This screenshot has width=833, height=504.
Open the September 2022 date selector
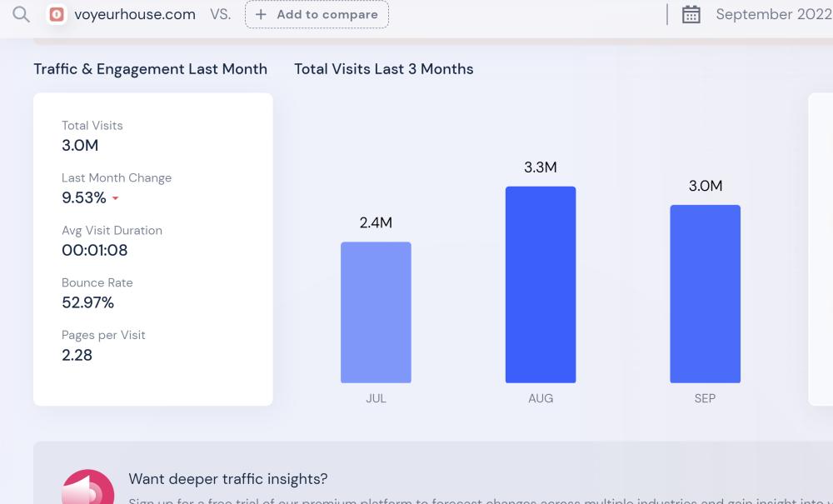[773, 14]
